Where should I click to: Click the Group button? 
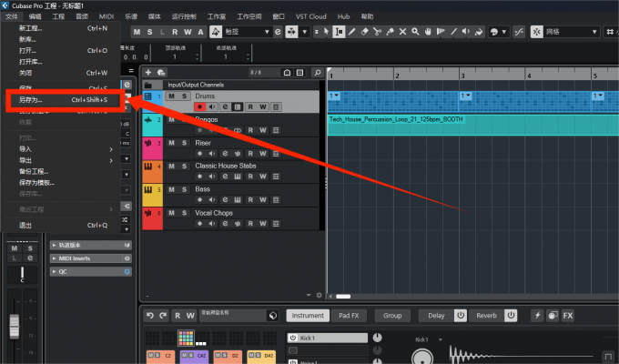click(392, 316)
